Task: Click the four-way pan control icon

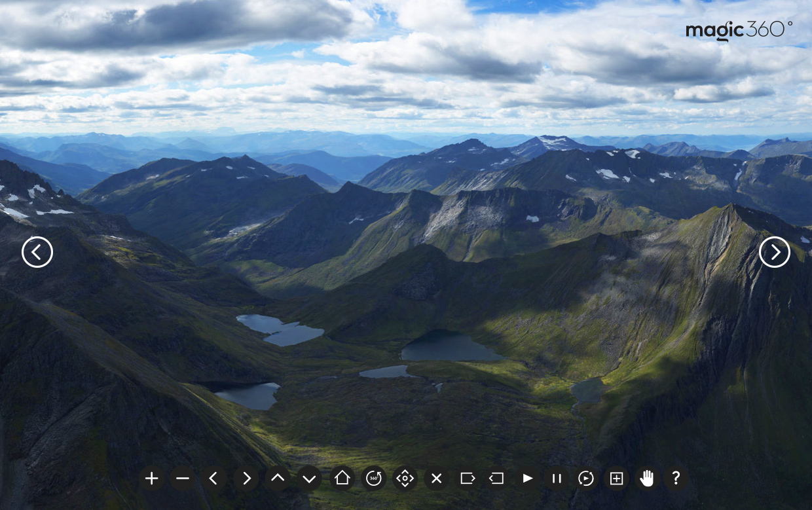Action: (405, 479)
